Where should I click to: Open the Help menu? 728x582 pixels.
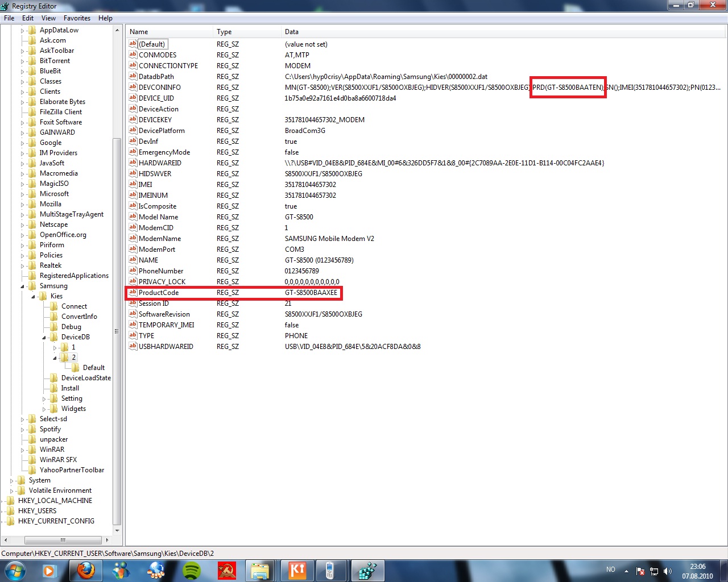point(105,18)
